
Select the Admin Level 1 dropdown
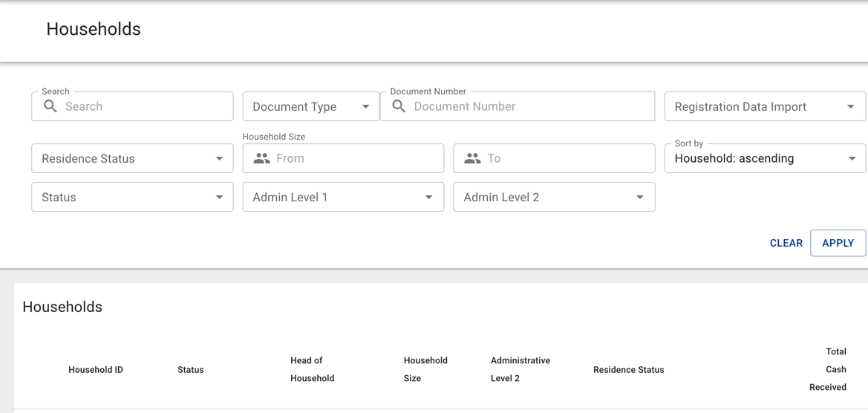(x=343, y=198)
